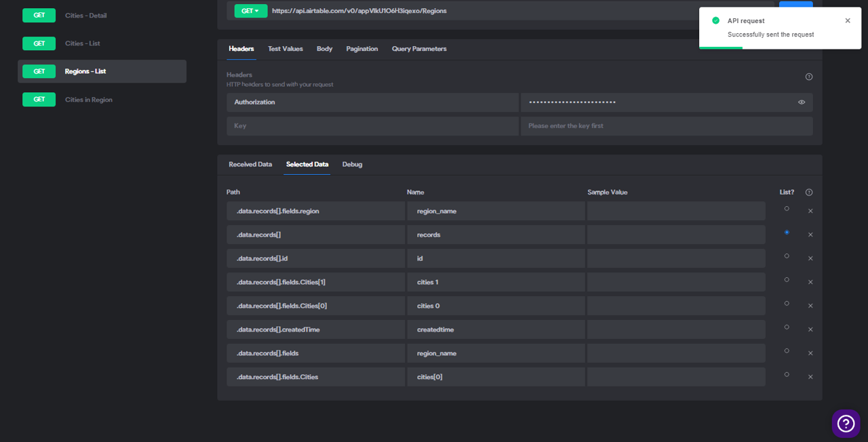868x442 pixels.
Task: Delete the records row with its X icon
Action: [810, 235]
